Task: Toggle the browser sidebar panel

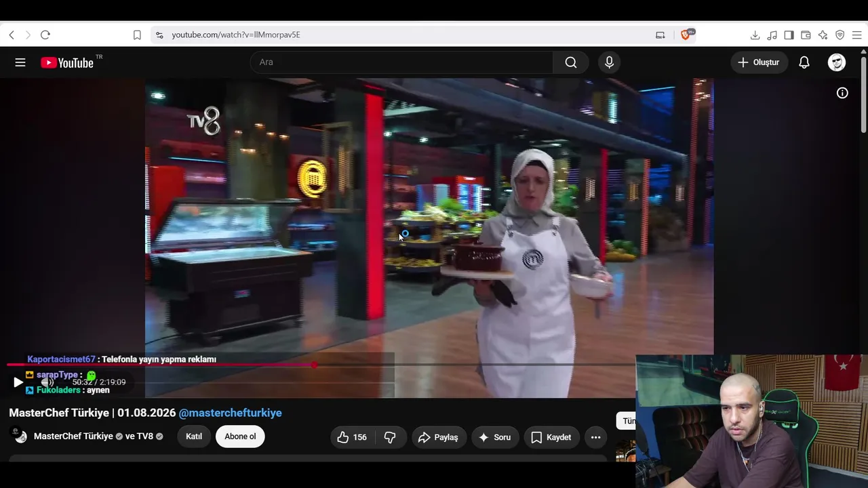Action: pos(789,35)
